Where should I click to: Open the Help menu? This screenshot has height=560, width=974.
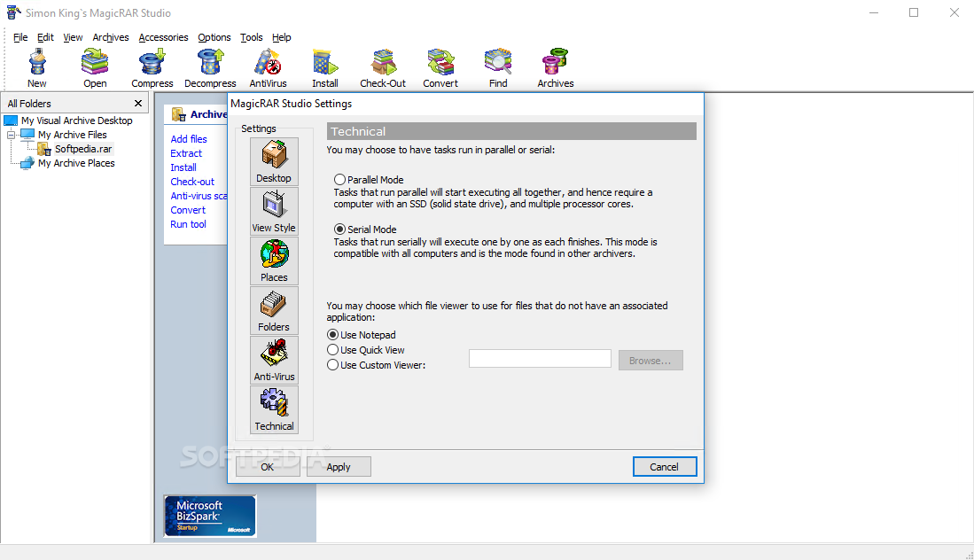pyautogui.click(x=282, y=37)
